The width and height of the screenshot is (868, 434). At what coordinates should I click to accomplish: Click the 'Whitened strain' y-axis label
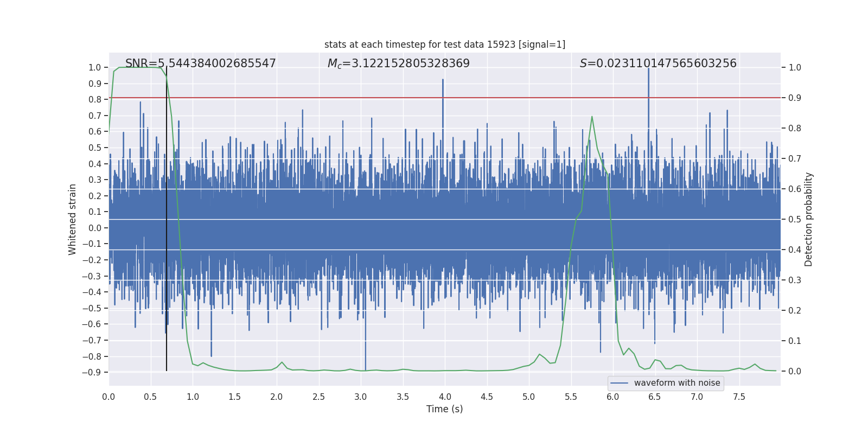click(73, 219)
